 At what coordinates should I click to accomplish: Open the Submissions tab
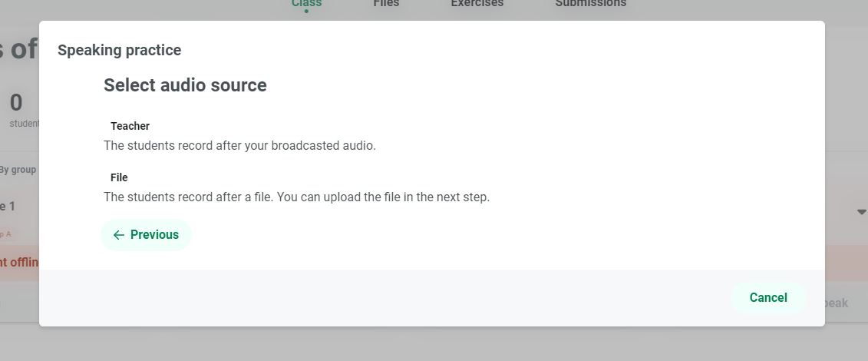(590, 5)
